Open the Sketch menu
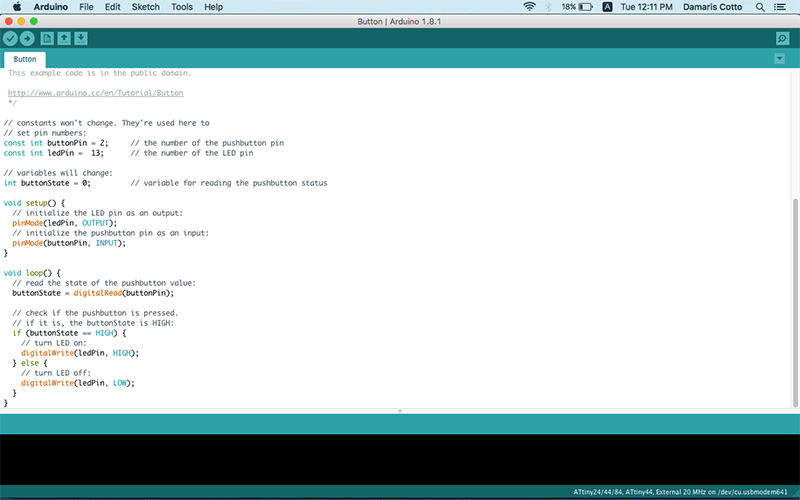800x500 pixels. point(145,7)
